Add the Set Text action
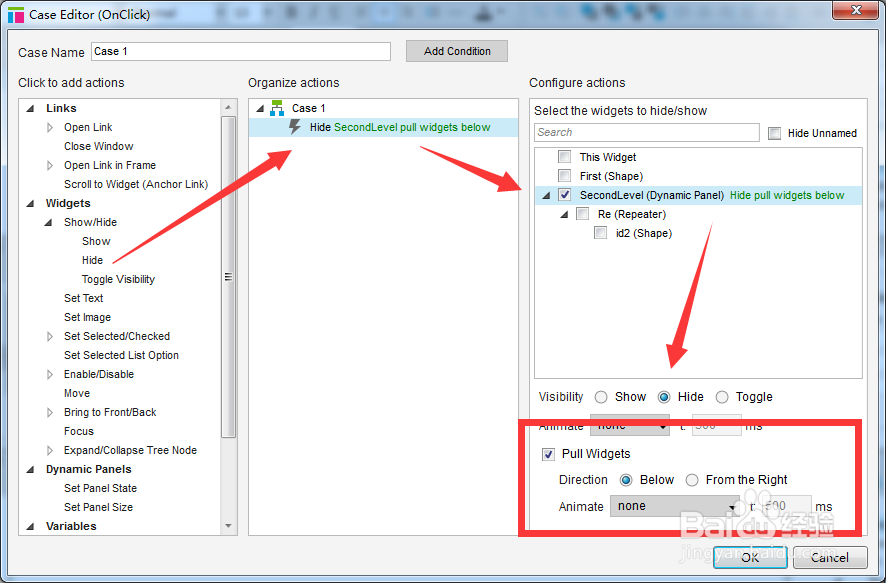 coord(84,298)
